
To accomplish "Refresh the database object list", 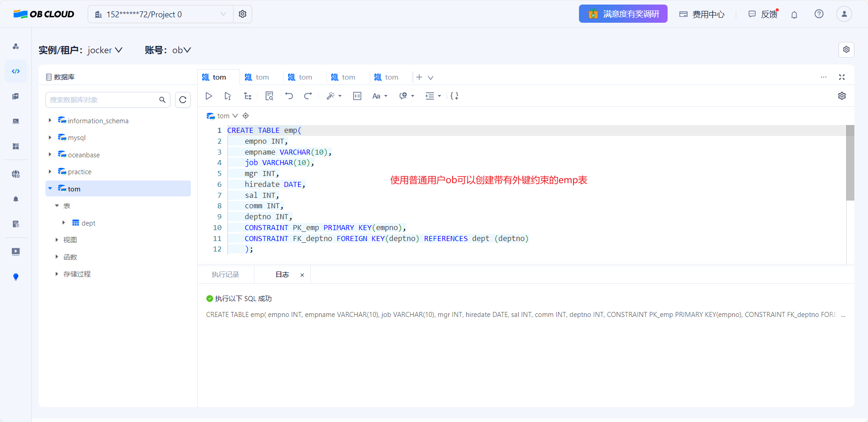I will 183,100.
